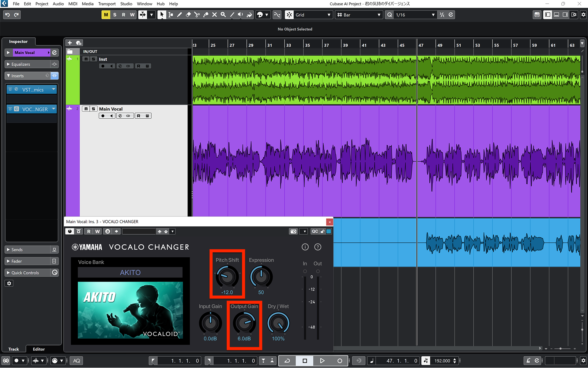The width and height of the screenshot is (588, 368).
Task: Select the Erase tool
Action: (x=188, y=14)
